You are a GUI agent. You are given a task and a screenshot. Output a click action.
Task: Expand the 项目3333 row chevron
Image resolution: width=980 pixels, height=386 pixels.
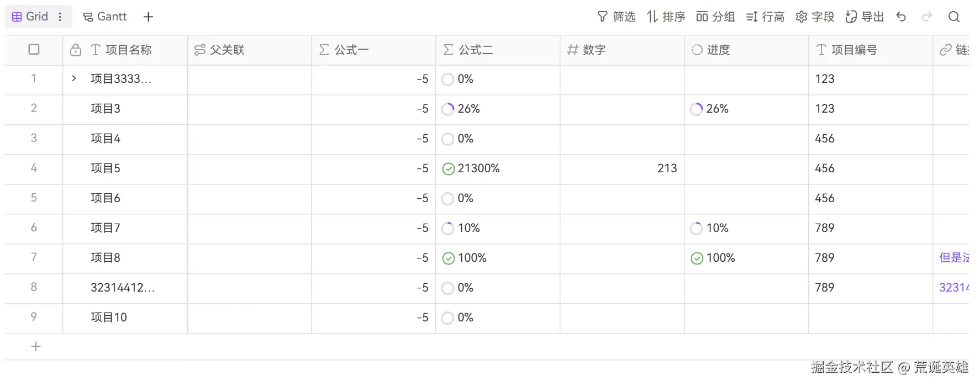(x=74, y=79)
